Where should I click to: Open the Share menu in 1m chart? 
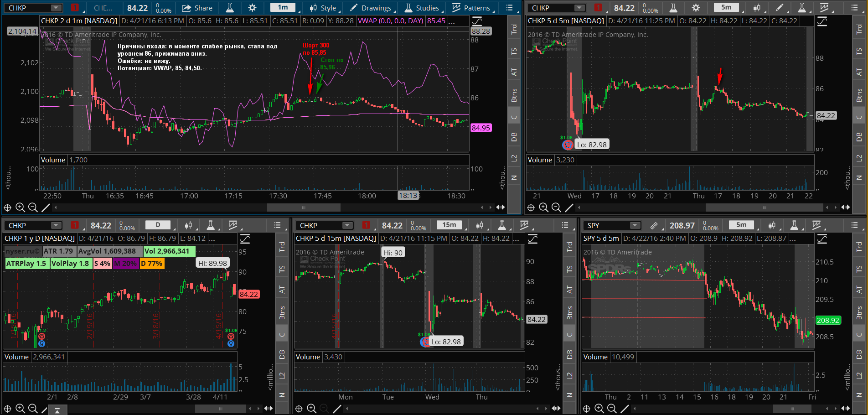pyautogui.click(x=197, y=8)
